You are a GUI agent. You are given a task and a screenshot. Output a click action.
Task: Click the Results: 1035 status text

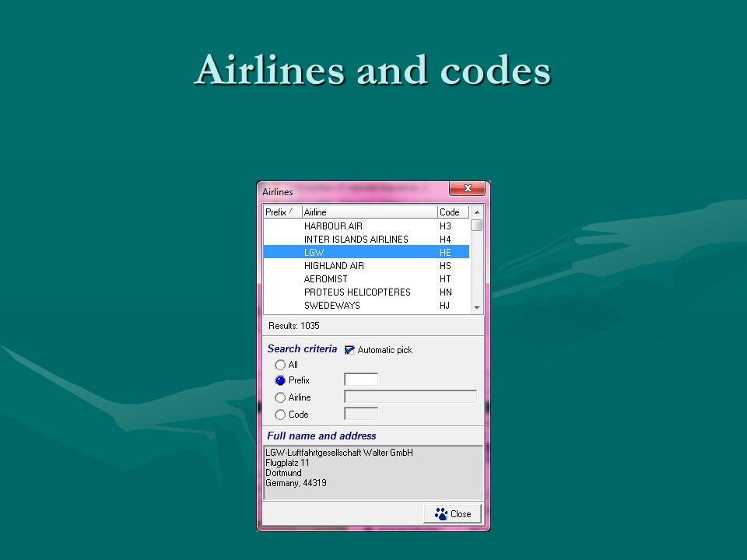[x=294, y=326]
